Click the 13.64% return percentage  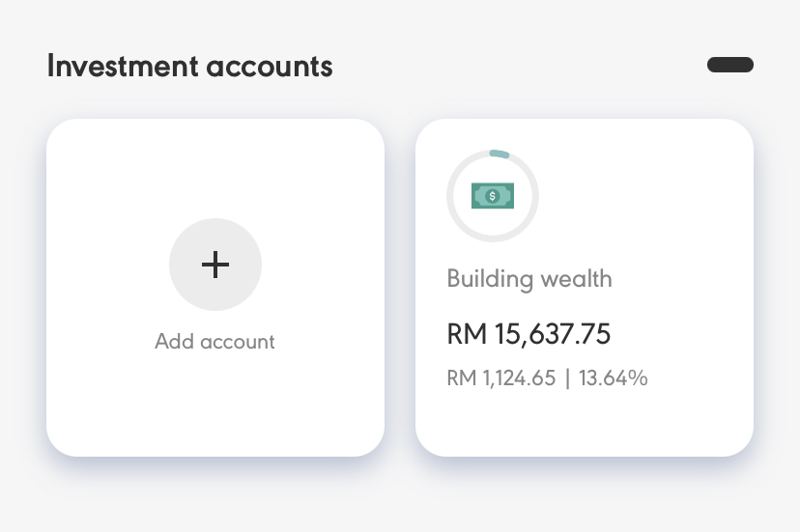coord(614,378)
